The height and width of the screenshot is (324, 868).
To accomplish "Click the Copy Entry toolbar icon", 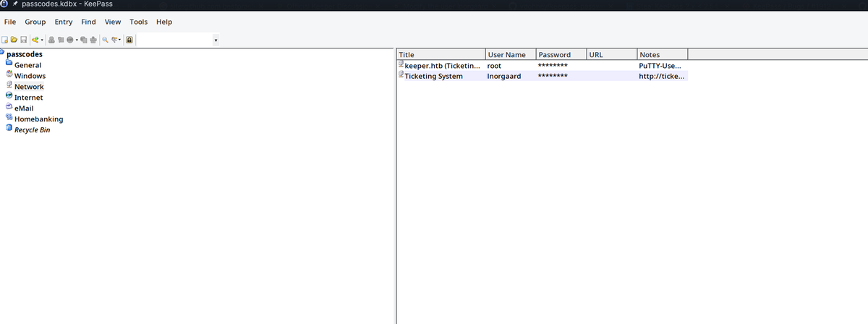I will (84, 40).
